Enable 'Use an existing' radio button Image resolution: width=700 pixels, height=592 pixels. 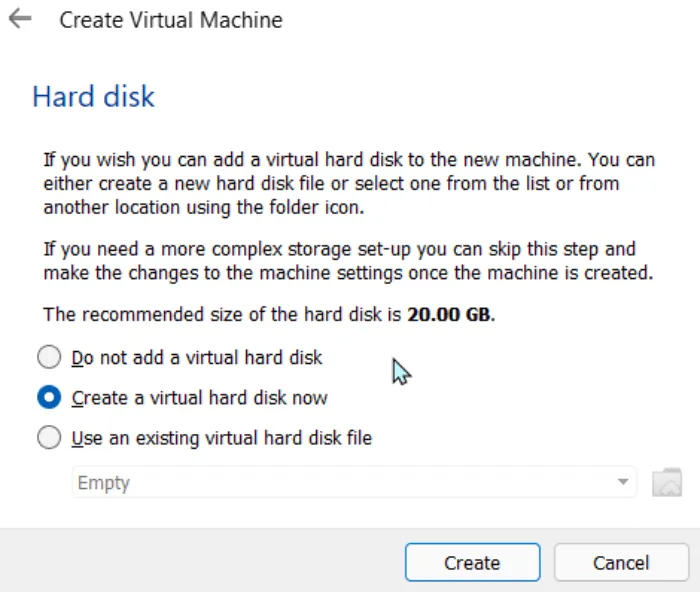click(49, 438)
